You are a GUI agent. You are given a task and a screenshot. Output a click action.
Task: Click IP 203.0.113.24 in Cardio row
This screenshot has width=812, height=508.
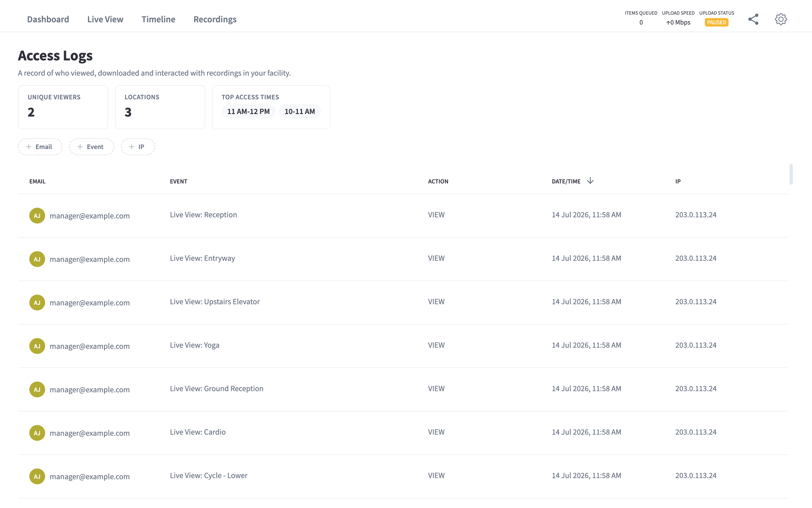696,432
